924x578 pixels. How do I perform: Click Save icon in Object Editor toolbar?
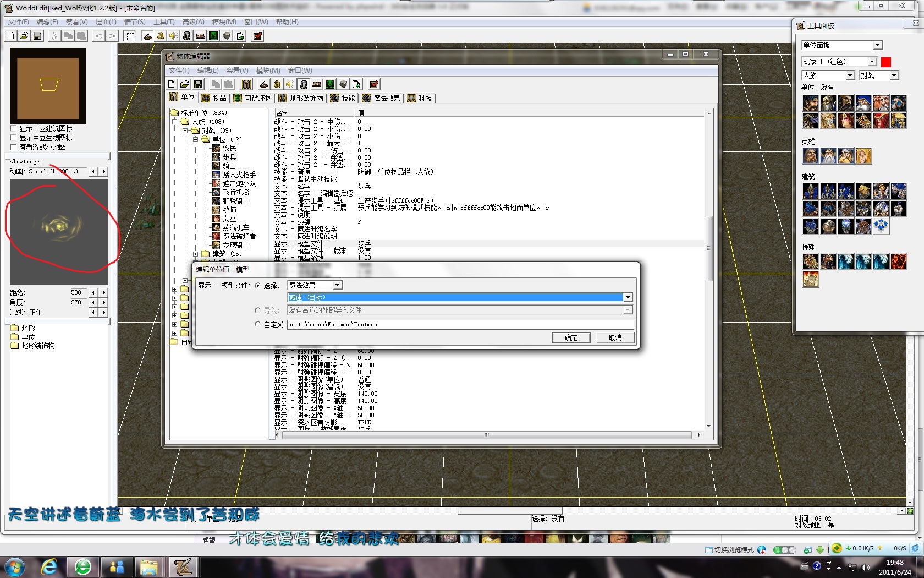(198, 84)
